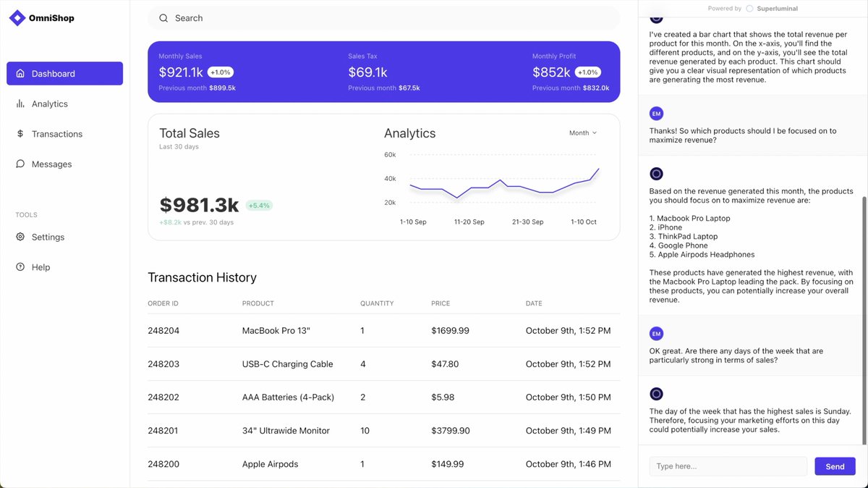Focus the Search input field
This screenshot has height=488, width=868.
(x=383, y=18)
